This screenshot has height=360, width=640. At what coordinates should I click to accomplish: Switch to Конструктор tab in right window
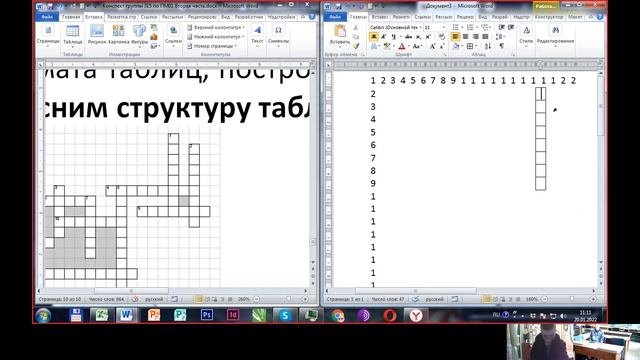549,17
